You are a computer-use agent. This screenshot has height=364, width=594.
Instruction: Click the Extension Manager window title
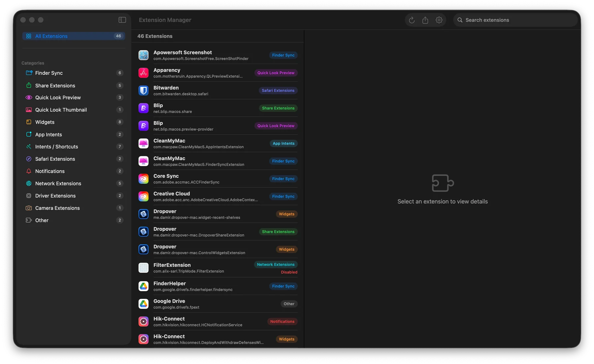tap(165, 20)
